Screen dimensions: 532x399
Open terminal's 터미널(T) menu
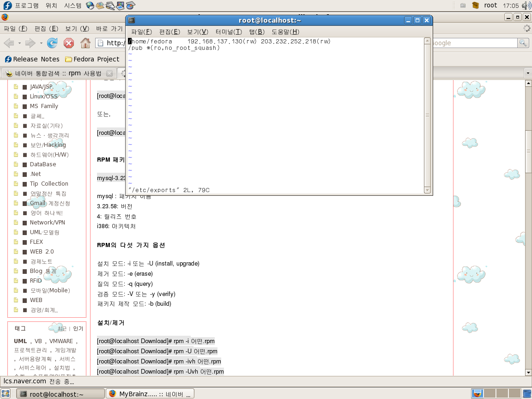pyautogui.click(x=229, y=32)
